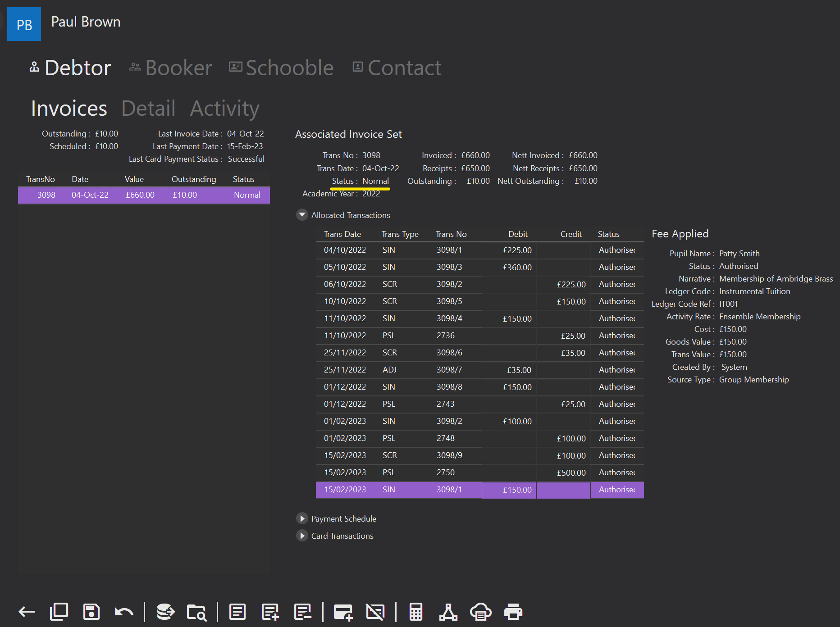Screen dimensions: 840x627
Task: Click the £500.00 credit amount
Action: click(571, 473)
